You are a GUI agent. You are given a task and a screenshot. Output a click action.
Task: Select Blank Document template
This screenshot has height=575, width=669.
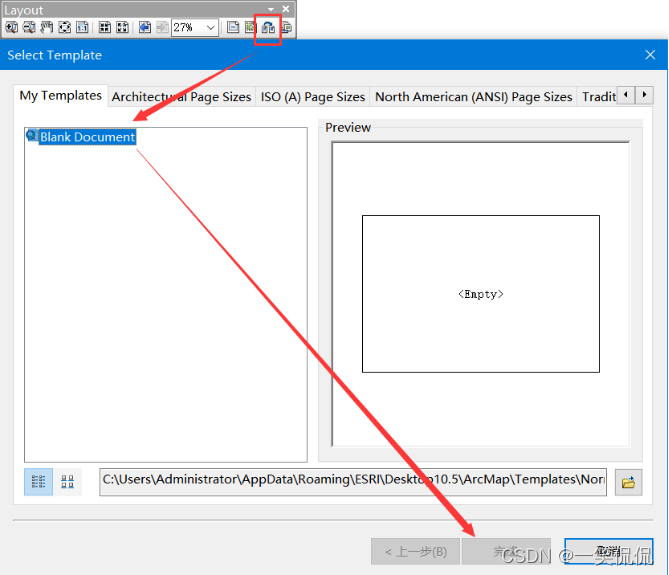point(87,137)
